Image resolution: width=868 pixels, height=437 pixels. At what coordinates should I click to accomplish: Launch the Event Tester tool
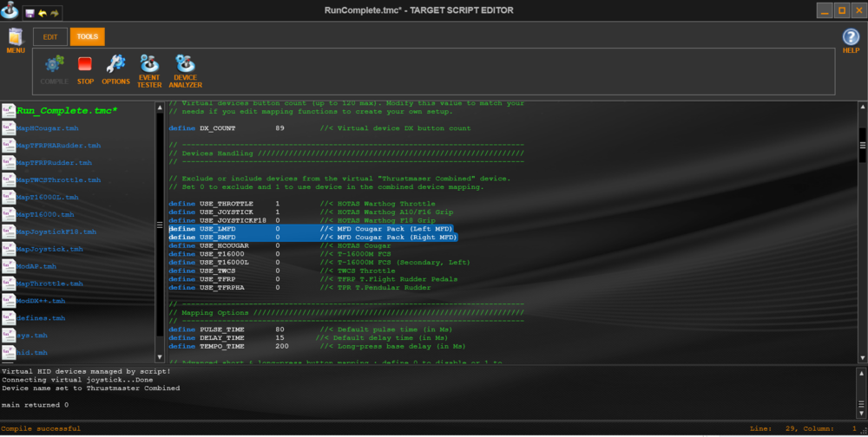click(149, 71)
